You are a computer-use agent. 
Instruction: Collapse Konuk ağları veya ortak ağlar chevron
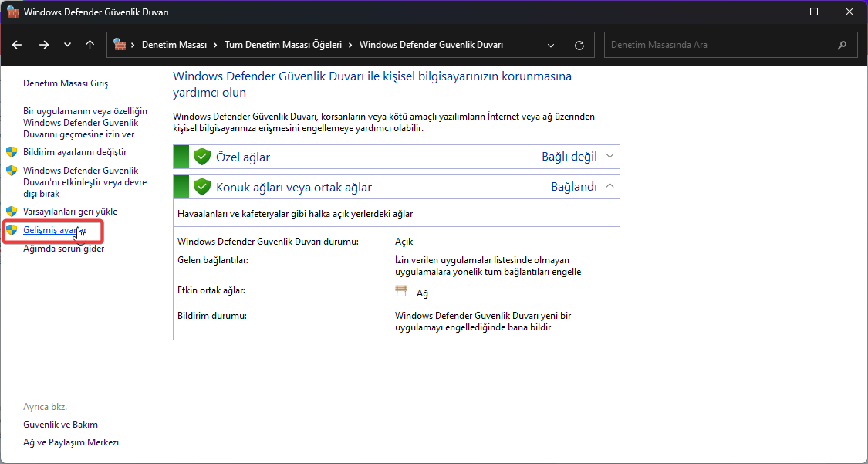click(610, 187)
